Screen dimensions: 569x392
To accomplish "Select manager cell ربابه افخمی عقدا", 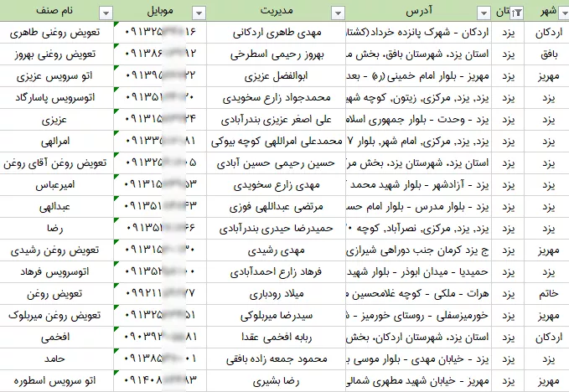I will point(277,338).
